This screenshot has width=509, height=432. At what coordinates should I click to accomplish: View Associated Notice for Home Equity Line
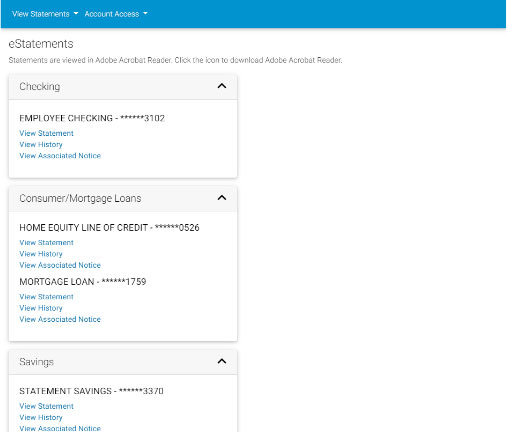pyautogui.click(x=60, y=265)
